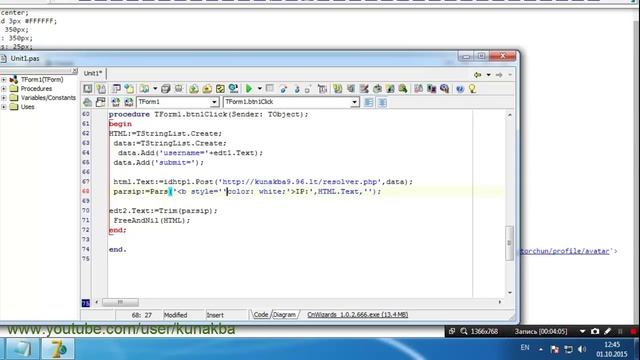Click the blue help question mark icon
Image resolution: width=640 pixels, height=360 pixels.
click(460, 89)
